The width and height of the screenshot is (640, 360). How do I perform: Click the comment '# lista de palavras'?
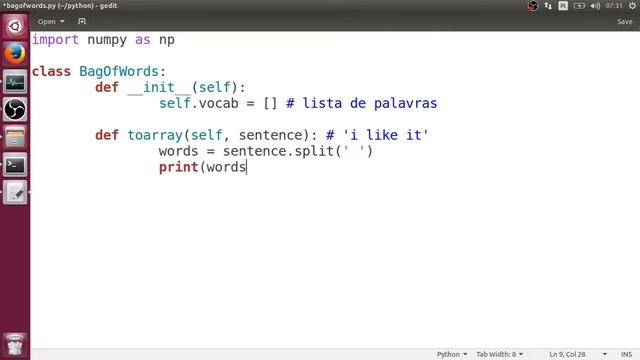coord(362,103)
